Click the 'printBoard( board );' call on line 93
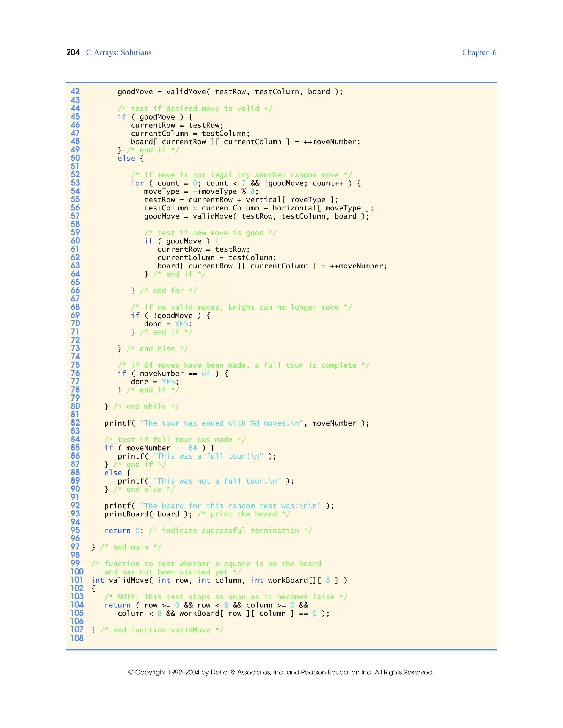Viewport: 563px width, 728px height. (x=148, y=514)
